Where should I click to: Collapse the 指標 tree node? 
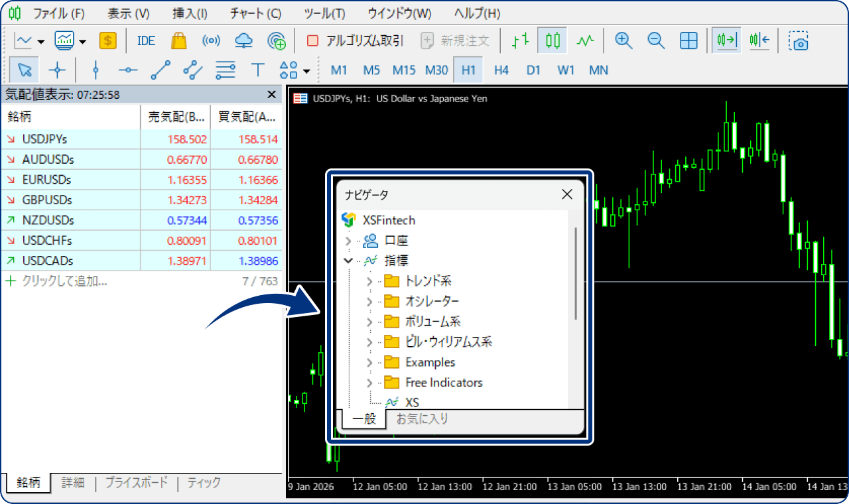point(348,261)
